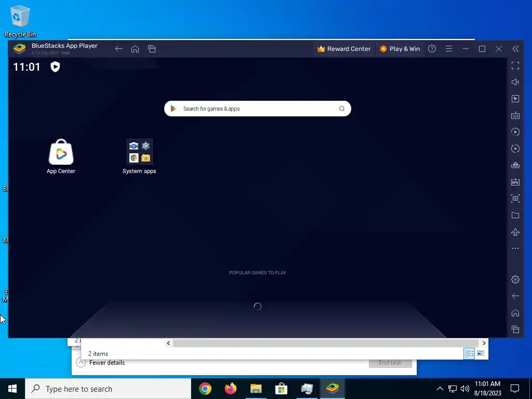Maximize the BlueStacks window

[x=482, y=49]
